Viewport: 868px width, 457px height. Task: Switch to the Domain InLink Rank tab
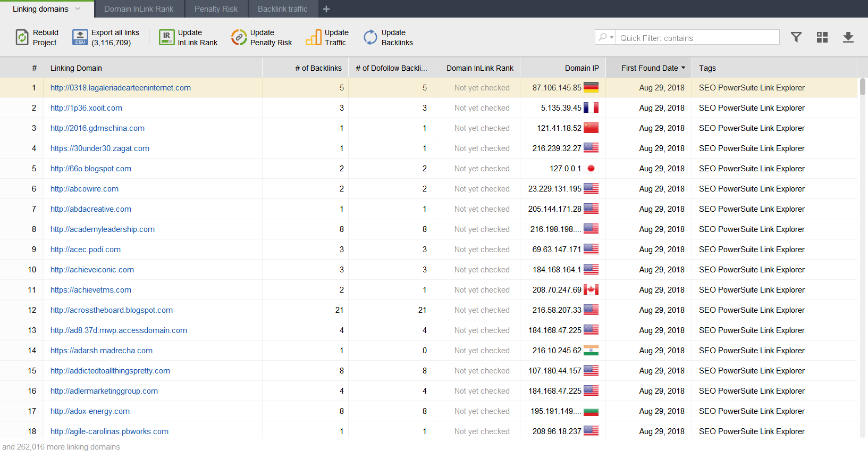[139, 9]
